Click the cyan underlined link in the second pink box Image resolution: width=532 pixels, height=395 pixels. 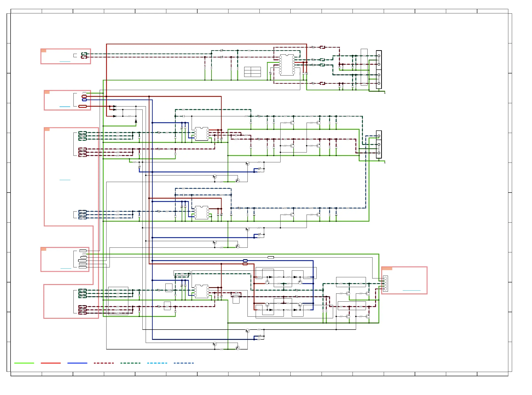pyautogui.click(x=65, y=107)
